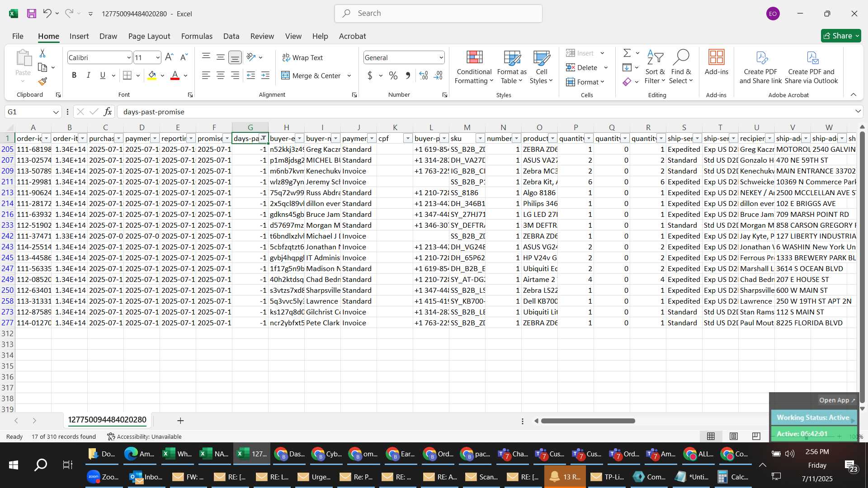Click the Copy icon in Clipboard group
The image size is (868, 488).
coord(42,67)
